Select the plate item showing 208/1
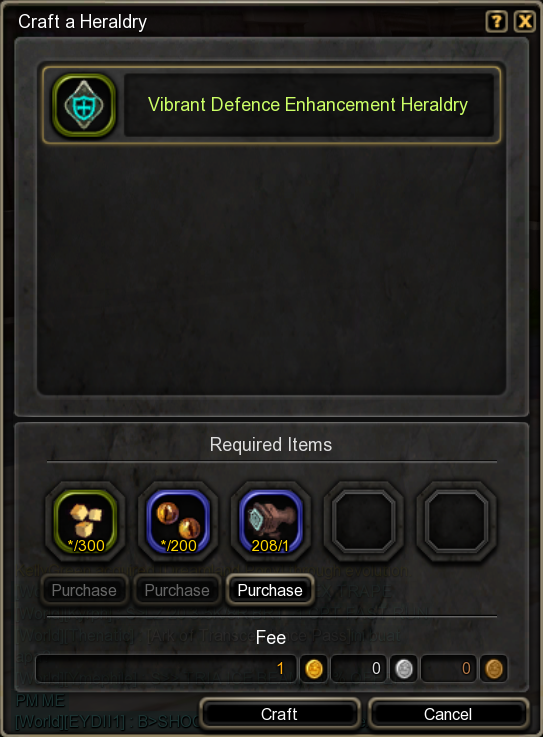 coord(270,521)
